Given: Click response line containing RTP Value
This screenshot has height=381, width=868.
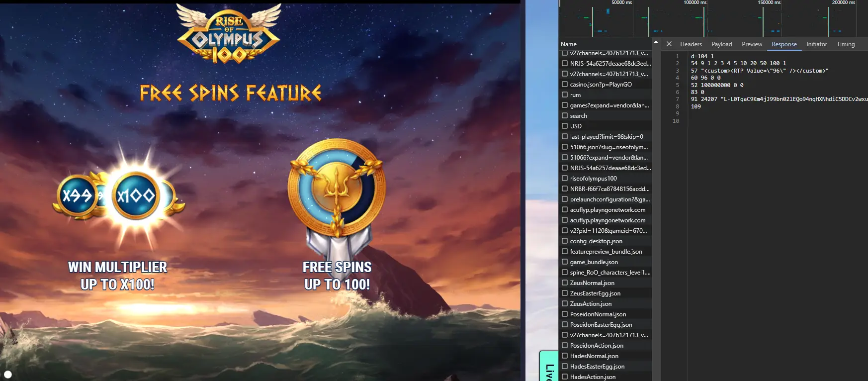Looking at the screenshot, I should (x=760, y=71).
